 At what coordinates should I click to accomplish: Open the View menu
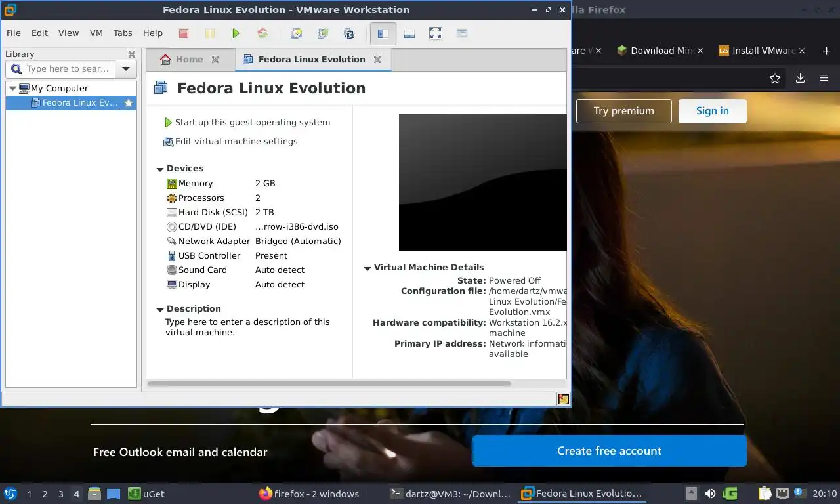68,33
